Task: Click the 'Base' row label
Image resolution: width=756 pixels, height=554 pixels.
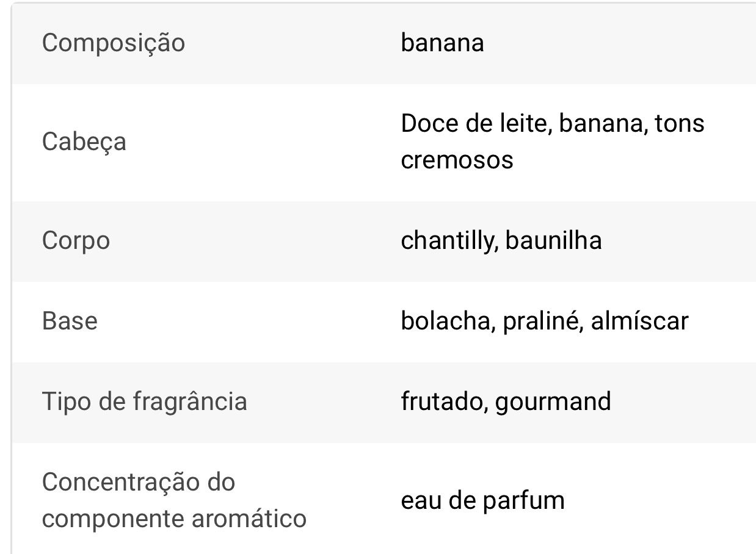Action: 70,321
